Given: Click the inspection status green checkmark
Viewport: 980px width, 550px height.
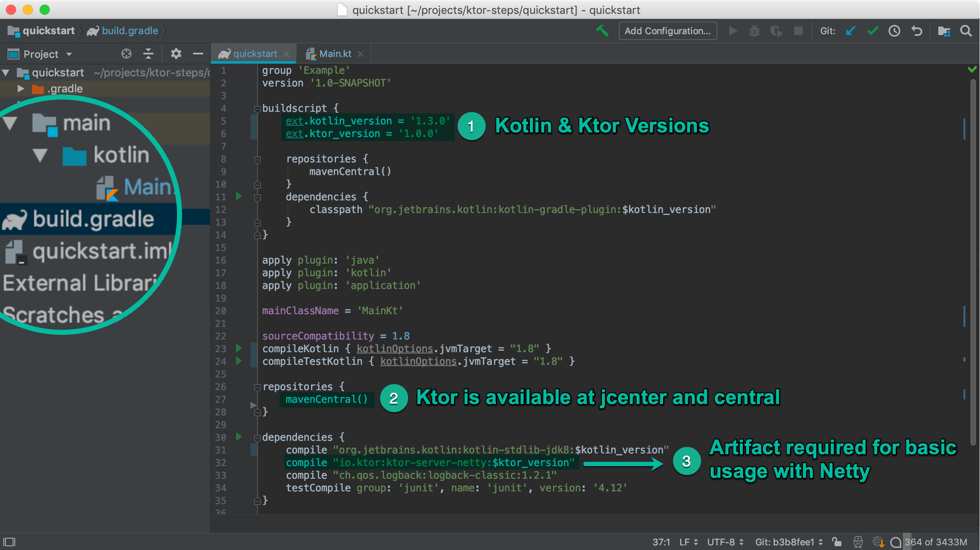Looking at the screenshot, I should (972, 70).
